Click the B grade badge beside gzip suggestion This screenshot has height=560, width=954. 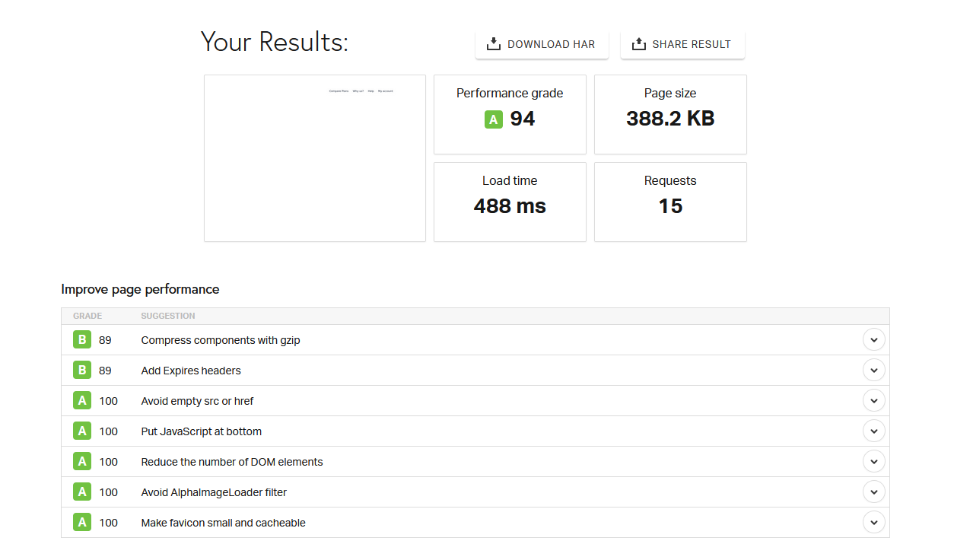point(81,339)
